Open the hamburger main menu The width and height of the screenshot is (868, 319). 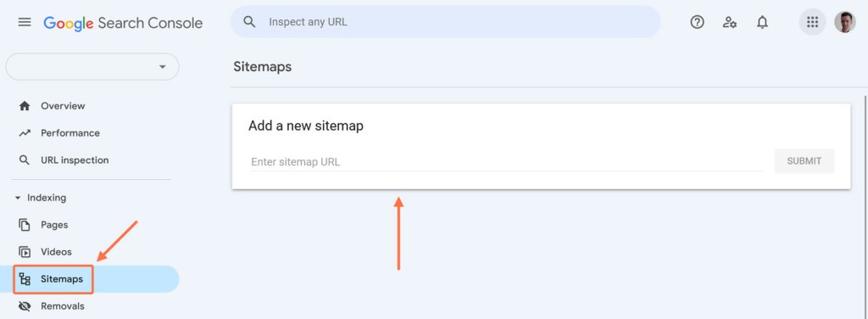pos(25,22)
